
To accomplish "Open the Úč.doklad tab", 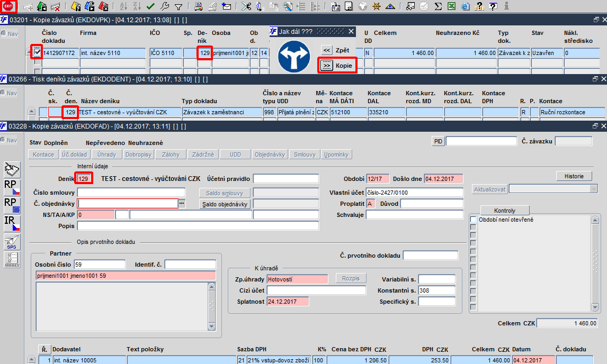I will [x=75, y=154].
